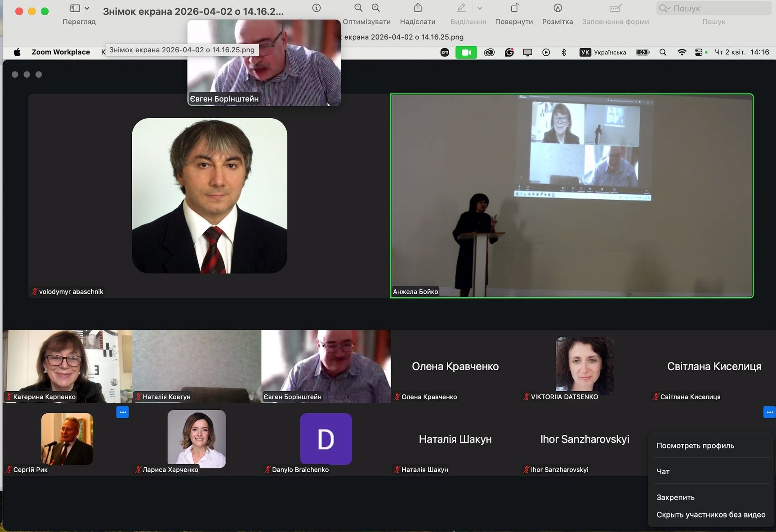Select the Анжела Бойко video tile
This screenshot has height=532, width=776.
(x=571, y=196)
